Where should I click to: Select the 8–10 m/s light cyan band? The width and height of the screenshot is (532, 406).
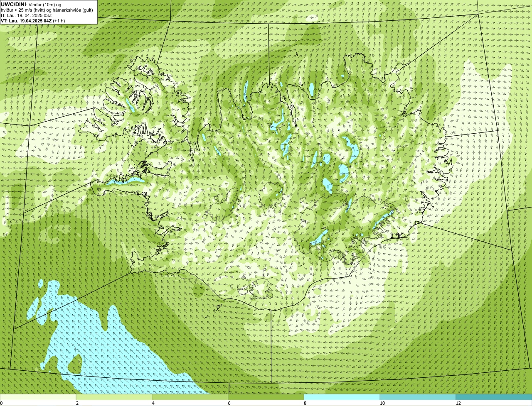342,397
